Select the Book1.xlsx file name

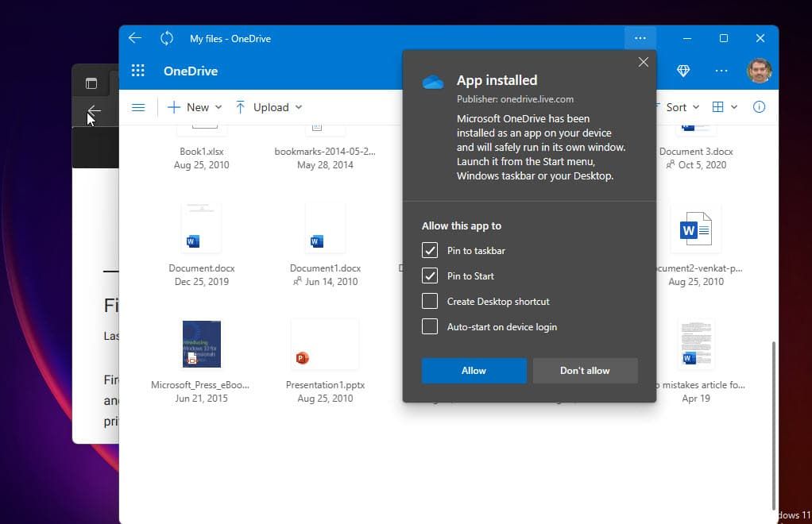pos(202,152)
